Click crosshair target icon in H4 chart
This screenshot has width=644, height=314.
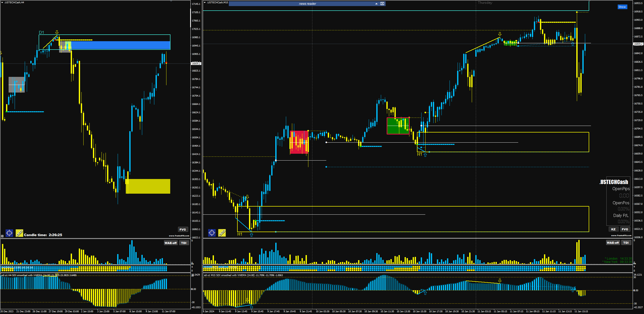pos(9,233)
